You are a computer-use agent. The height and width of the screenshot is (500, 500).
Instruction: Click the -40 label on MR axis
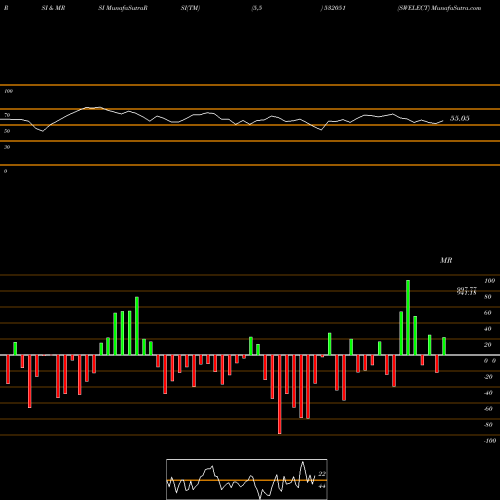pos(488,393)
